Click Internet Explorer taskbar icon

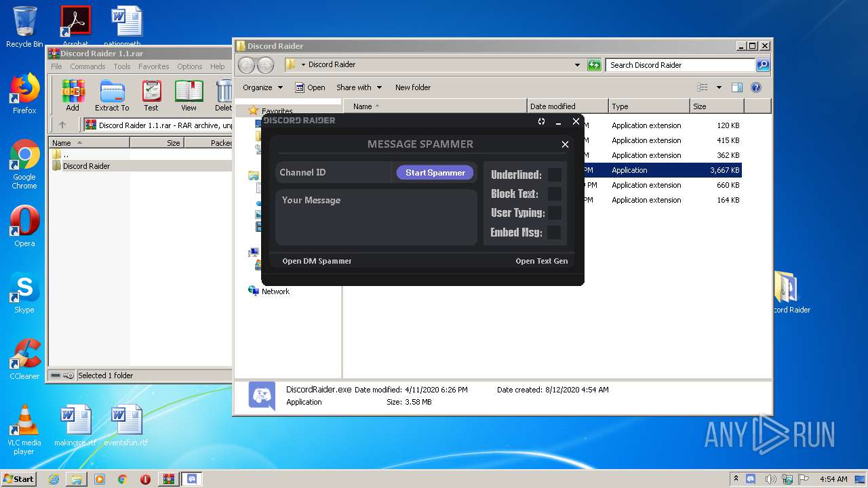pyautogui.click(x=54, y=479)
